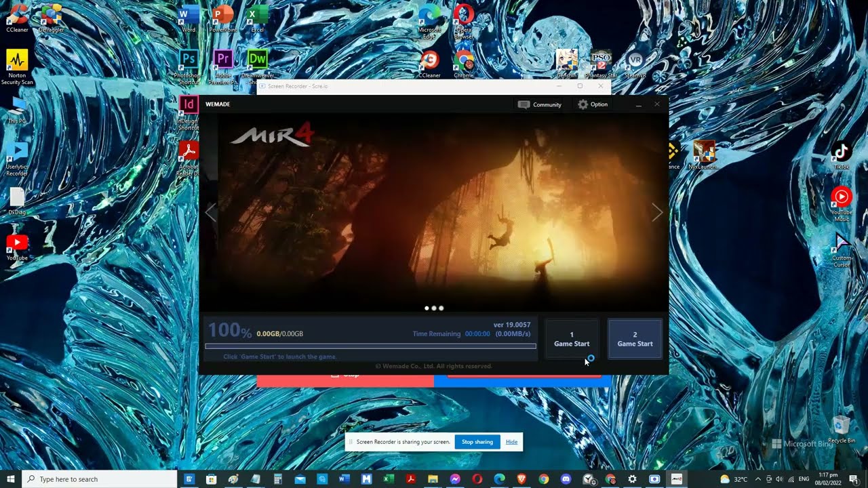This screenshot has width=868, height=488.
Task: Open the weather widget showing 32°C
Action: (733, 479)
